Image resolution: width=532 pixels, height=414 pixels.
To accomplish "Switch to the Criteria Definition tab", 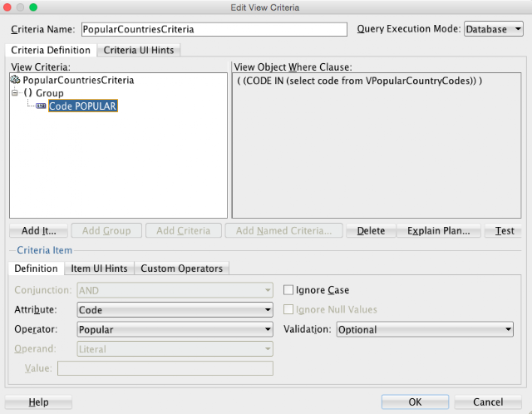I will pos(51,50).
